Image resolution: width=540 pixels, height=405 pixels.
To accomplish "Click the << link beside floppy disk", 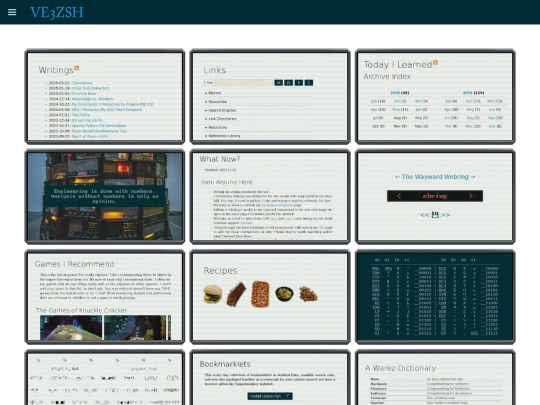I will [425, 215].
